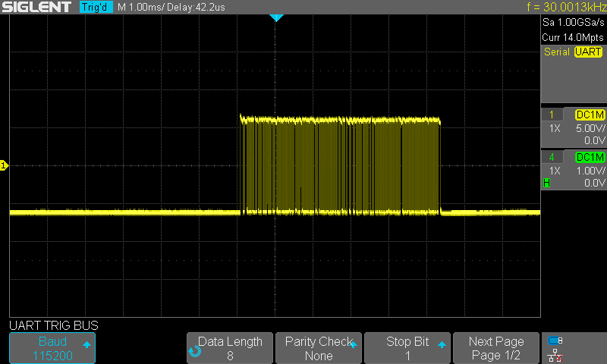Click the channel 4 1.00V/ scale value
Screen dimensions: 607x364
590,171
